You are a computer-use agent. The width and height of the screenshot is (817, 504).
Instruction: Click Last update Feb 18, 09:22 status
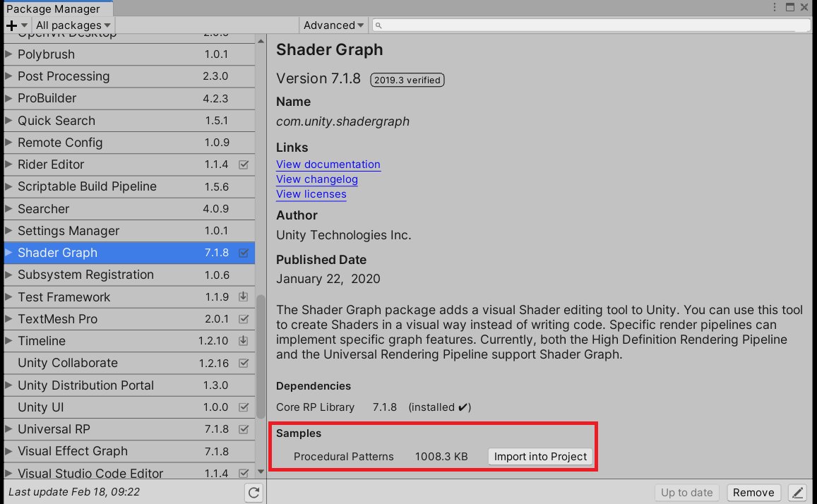tap(74, 492)
